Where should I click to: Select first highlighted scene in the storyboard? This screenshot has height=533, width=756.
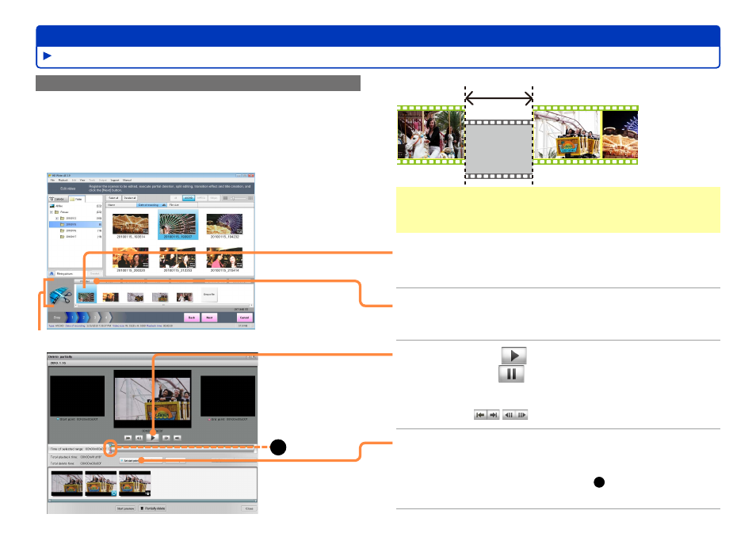87,295
